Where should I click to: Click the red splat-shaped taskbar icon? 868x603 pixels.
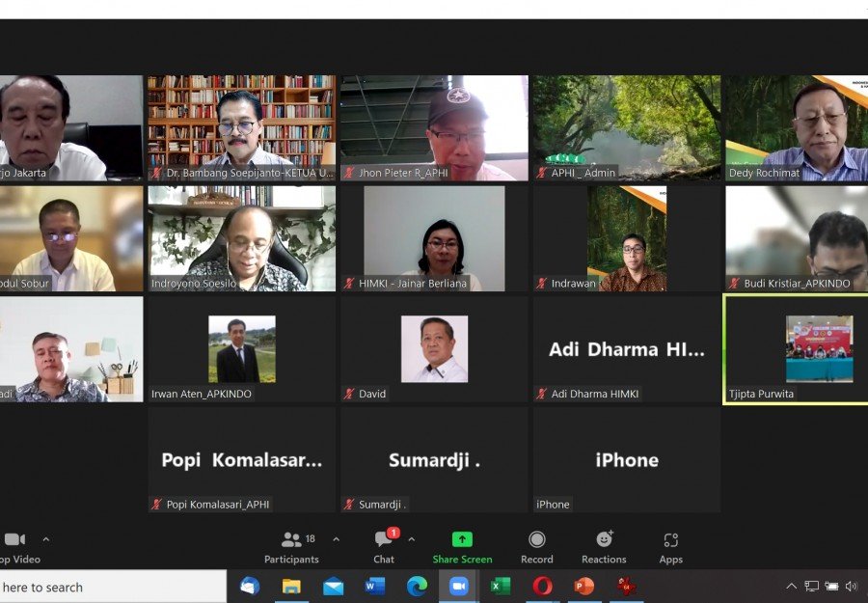[626, 586]
